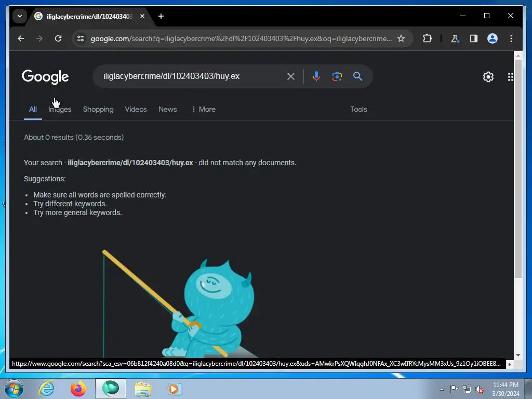
Task: Open Action Center flag icon
Action: pos(454,389)
